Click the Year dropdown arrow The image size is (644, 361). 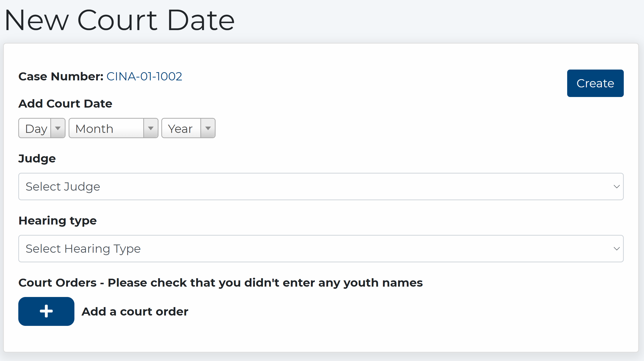208,128
